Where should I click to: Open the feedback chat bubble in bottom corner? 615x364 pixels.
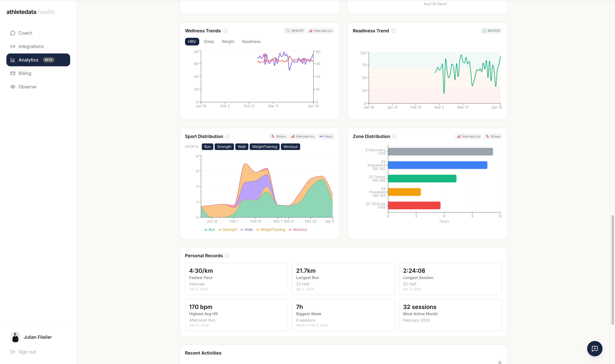click(594, 348)
